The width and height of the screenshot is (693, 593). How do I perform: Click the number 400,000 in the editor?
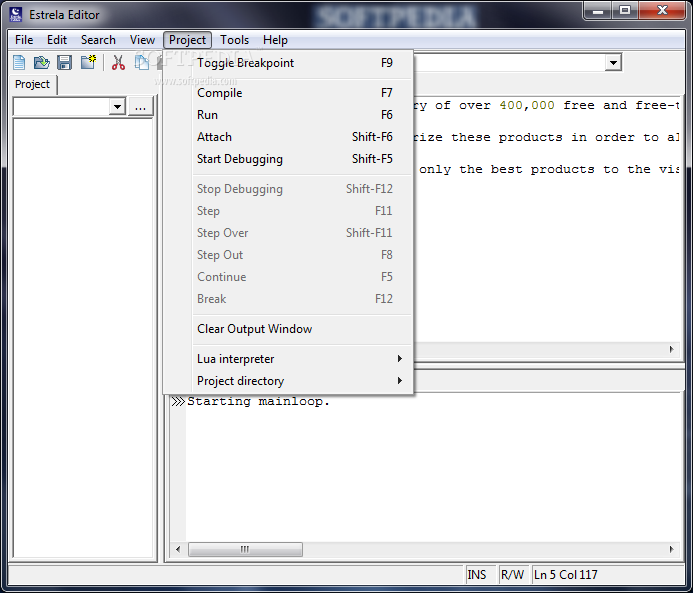tap(527, 106)
